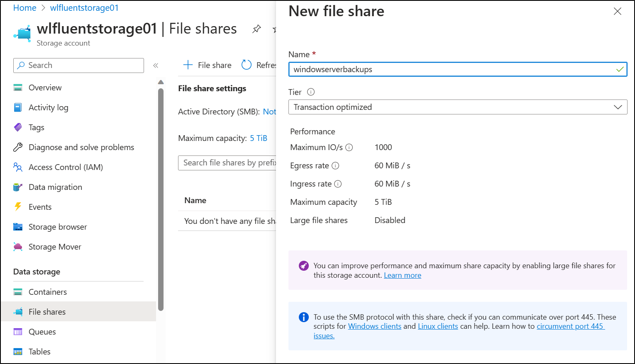The image size is (635, 364).
Task: Click the Large file shares Disabled value
Action: coord(390,220)
